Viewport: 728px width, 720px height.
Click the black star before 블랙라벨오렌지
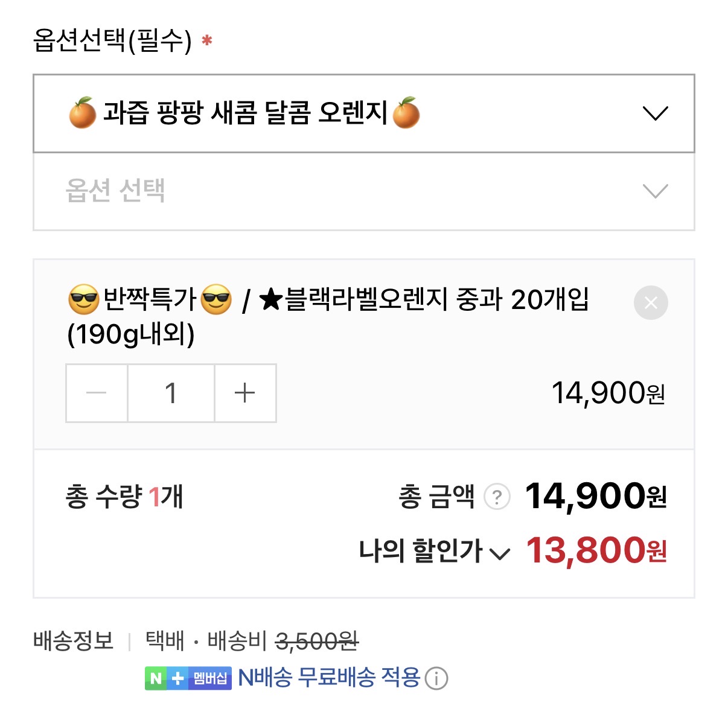coord(271,300)
